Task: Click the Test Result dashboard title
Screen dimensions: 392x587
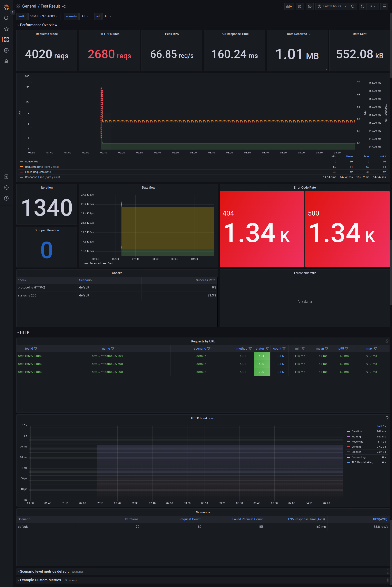Action: (50, 6)
